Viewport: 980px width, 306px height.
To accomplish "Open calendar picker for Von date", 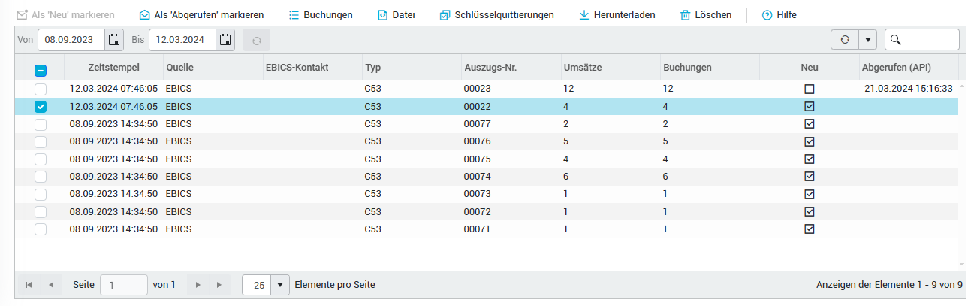I will tap(114, 40).
